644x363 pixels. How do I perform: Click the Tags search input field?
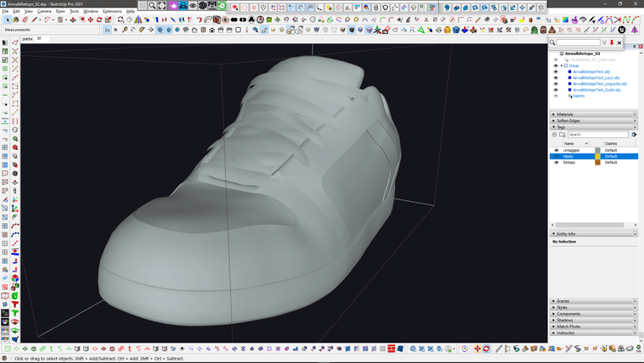597,134
